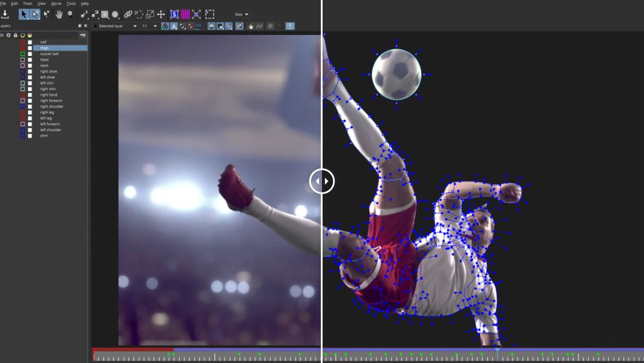The width and height of the screenshot is (644, 363).
Task: Toggle the magenta Show Planar Grid icon
Action: tap(185, 15)
